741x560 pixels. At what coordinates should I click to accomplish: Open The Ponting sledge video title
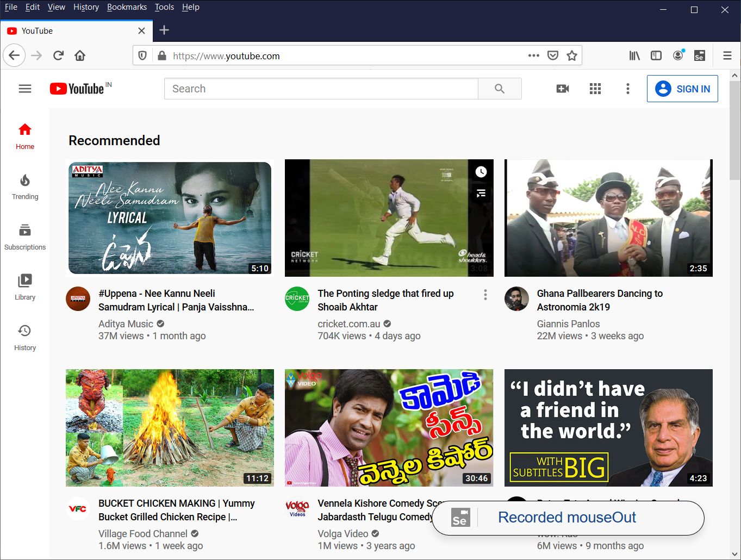pos(385,300)
